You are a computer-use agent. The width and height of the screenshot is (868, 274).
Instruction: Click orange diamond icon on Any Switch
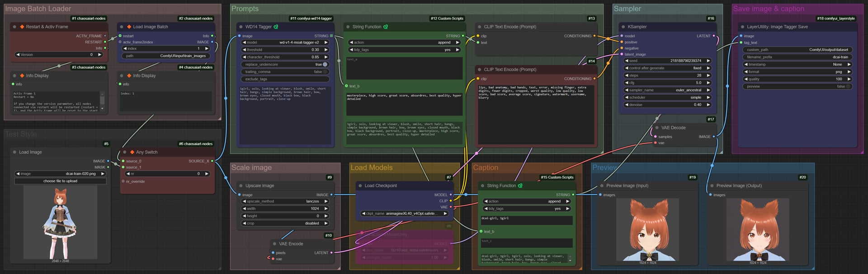click(x=132, y=152)
